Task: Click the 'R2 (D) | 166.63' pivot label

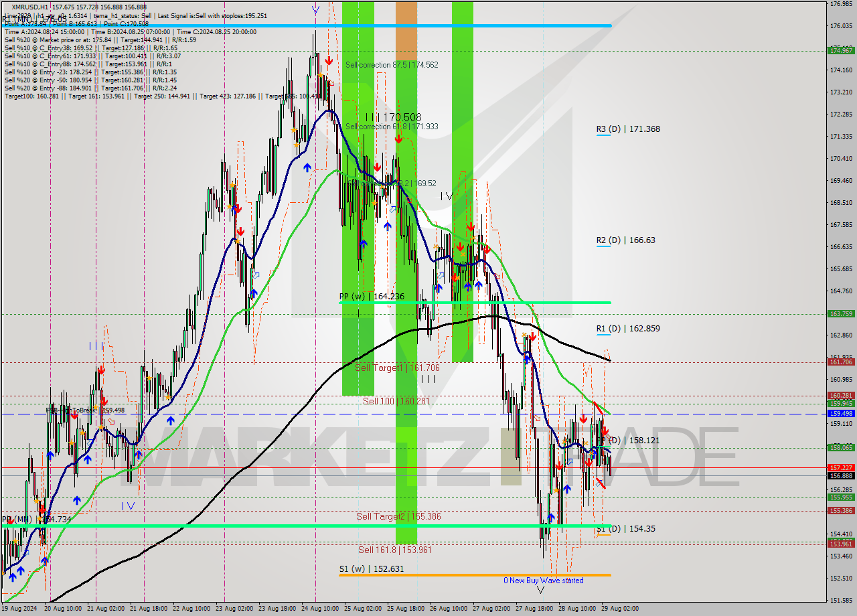Action: click(x=625, y=240)
